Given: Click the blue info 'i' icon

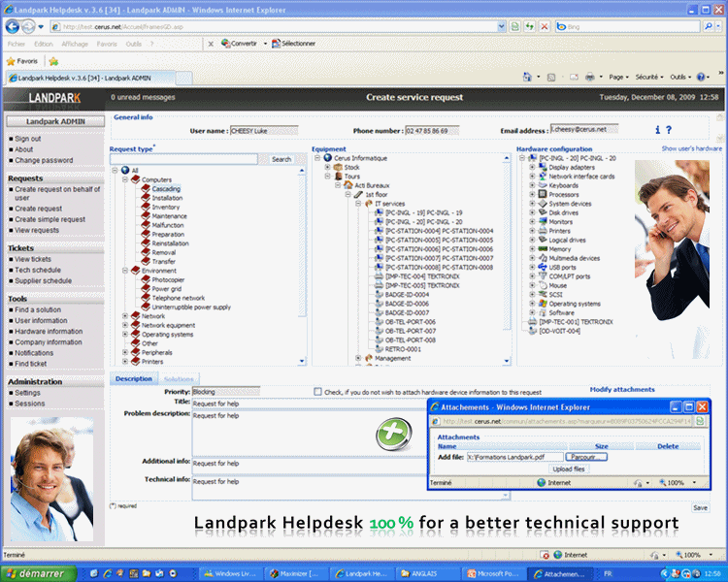Looking at the screenshot, I should tap(657, 130).
